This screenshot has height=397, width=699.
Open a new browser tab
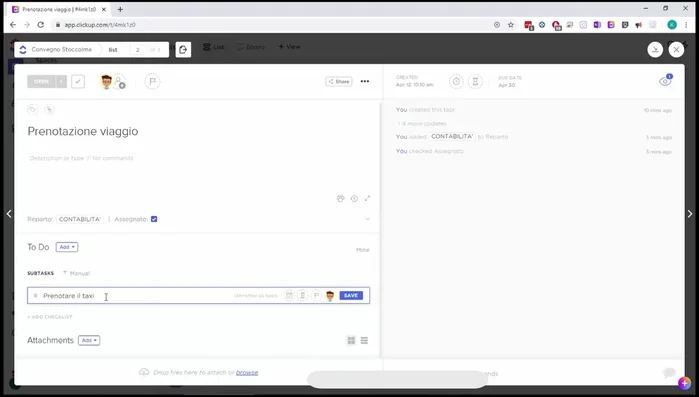pyautogui.click(x=120, y=9)
